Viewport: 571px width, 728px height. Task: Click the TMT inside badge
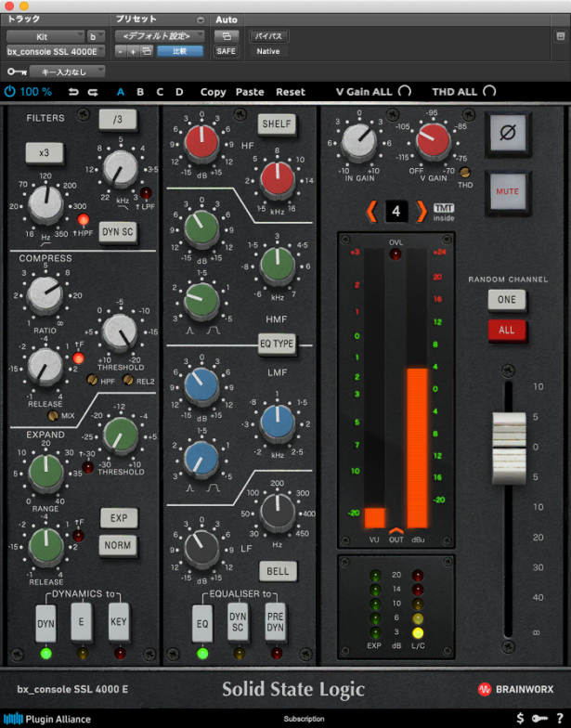click(444, 212)
